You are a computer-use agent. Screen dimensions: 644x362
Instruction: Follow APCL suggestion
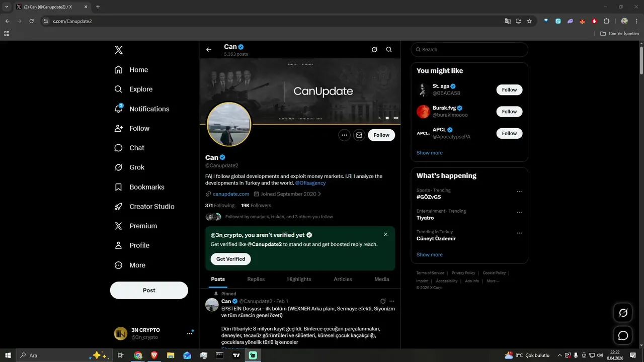click(509, 133)
